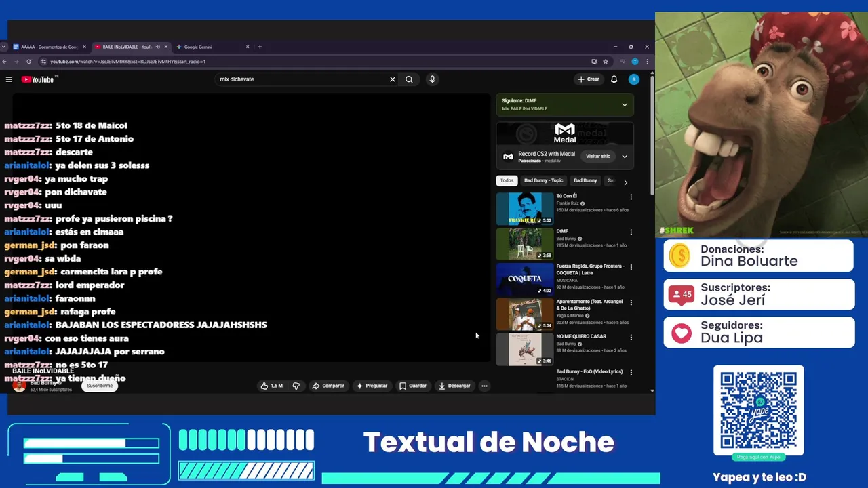868x488 pixels.
Task: Bookmark the page using the star icon
Action: tap(606, 62)
